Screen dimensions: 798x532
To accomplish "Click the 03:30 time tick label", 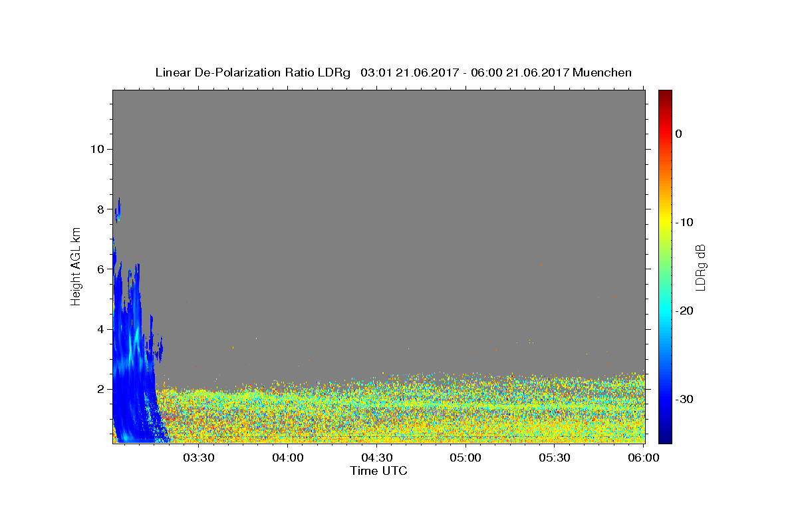I will click(x=198, y=458).
